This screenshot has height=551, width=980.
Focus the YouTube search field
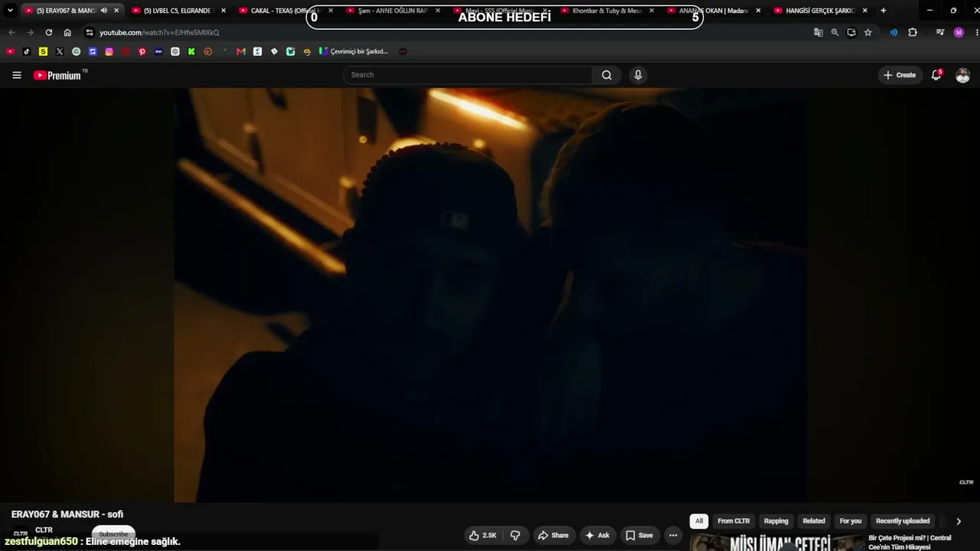point(468,75)
